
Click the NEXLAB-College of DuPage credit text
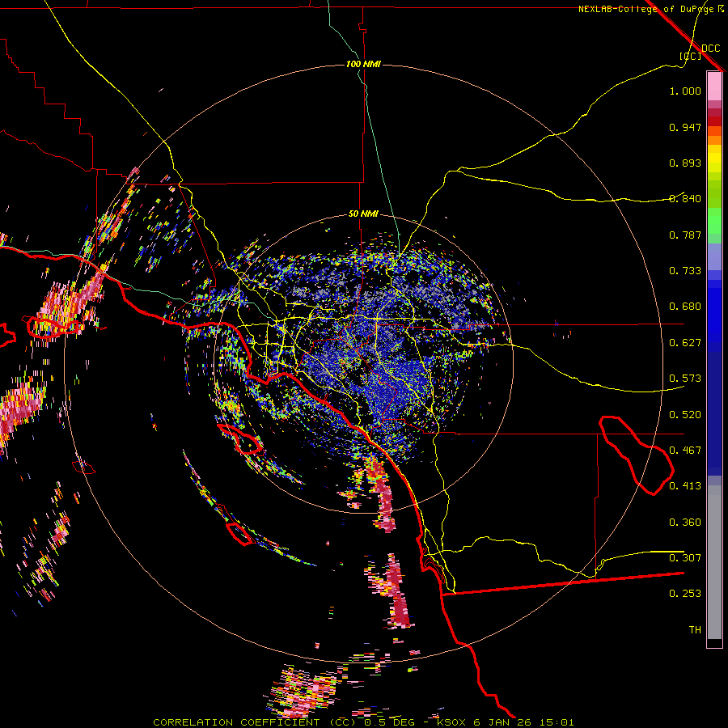click(650, 9)
